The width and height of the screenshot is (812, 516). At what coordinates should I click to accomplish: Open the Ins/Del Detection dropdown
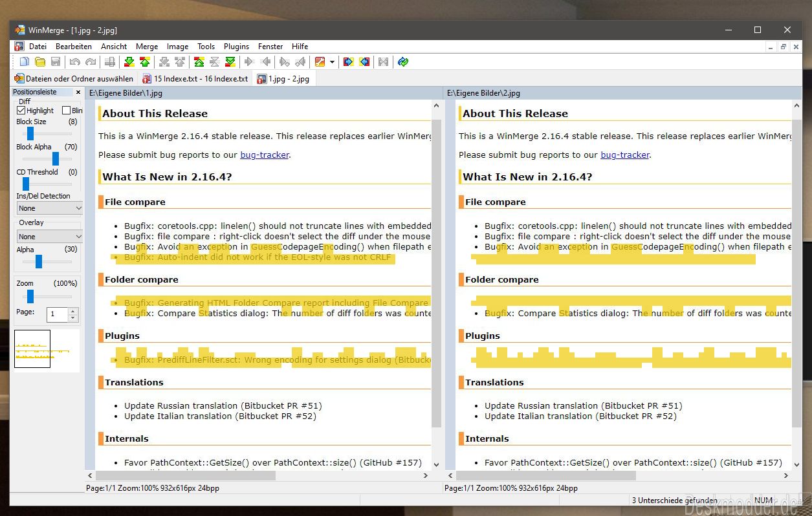[x=50, y=208]
